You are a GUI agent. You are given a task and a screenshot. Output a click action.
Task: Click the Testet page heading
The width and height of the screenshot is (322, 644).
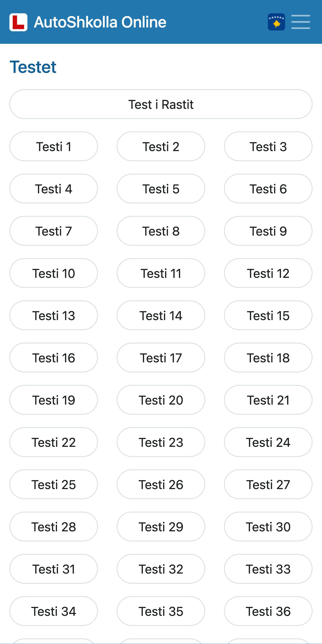[33, 67]
